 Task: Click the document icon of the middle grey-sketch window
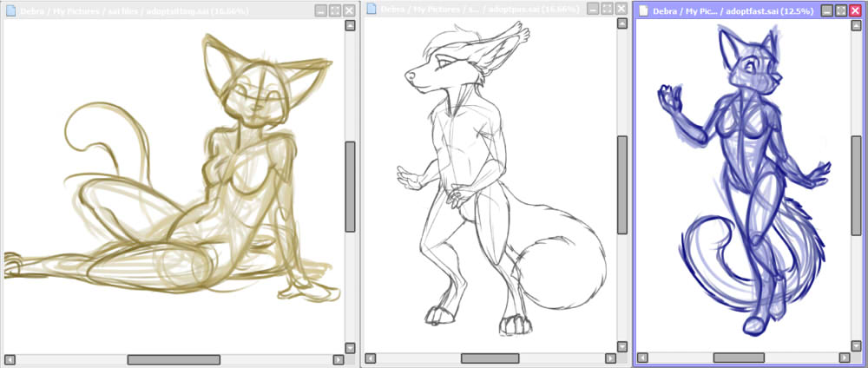click(x=371, y=9)
